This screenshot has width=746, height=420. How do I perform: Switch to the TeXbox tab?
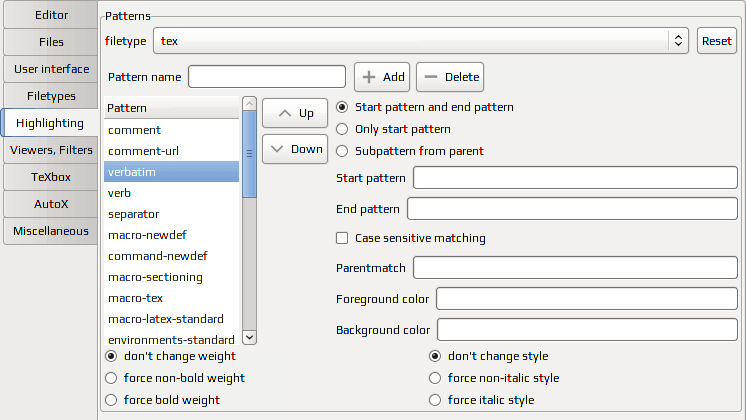51,177
